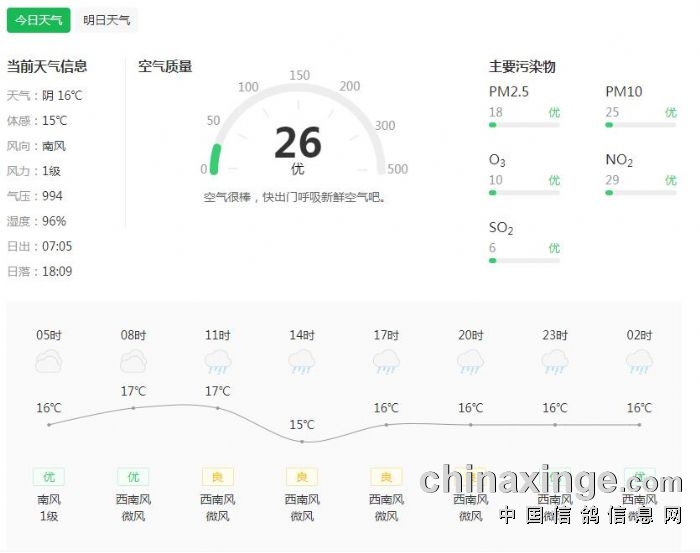Select the cloudy icon at 05时

click(x=49, y=362)
